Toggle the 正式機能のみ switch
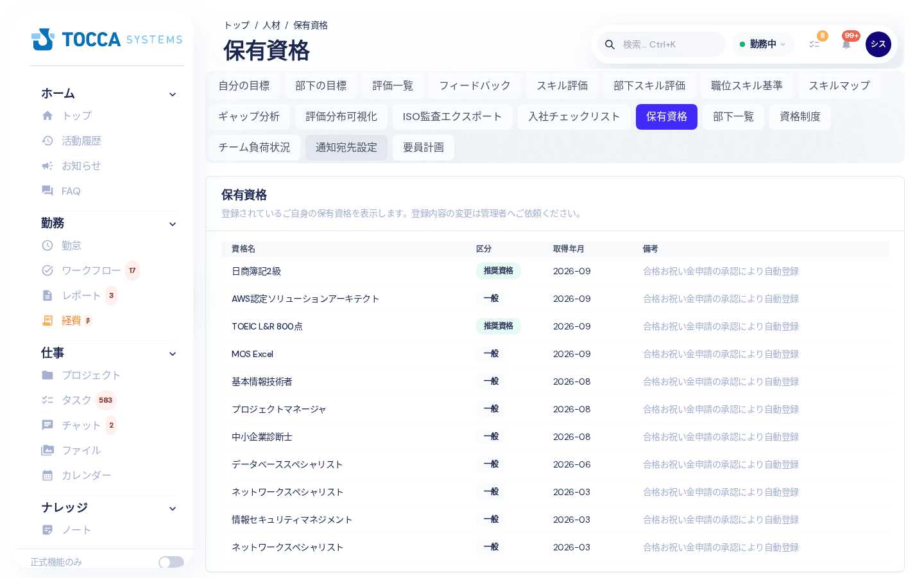Screen dimensions: 924x578 click(x=171, y=562)
